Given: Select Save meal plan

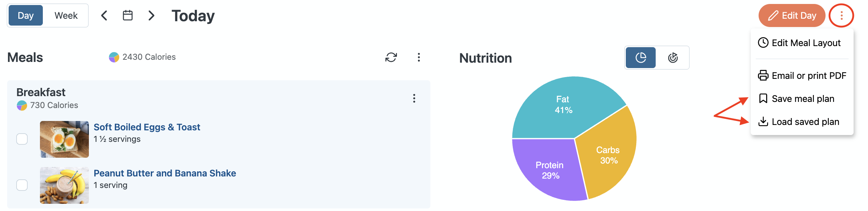Looking at the screenshot, I should click(x=803, y=99).
